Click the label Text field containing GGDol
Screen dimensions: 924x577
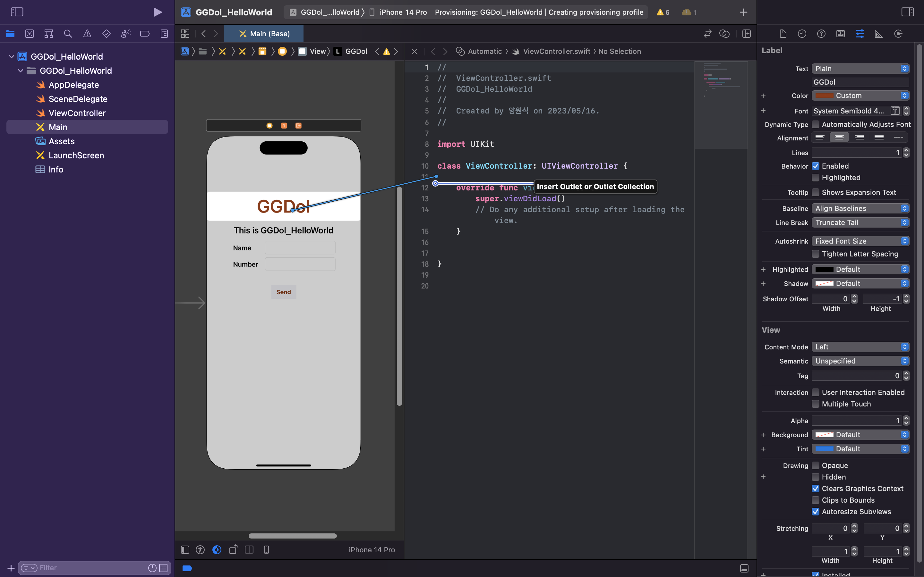[860, 82]
